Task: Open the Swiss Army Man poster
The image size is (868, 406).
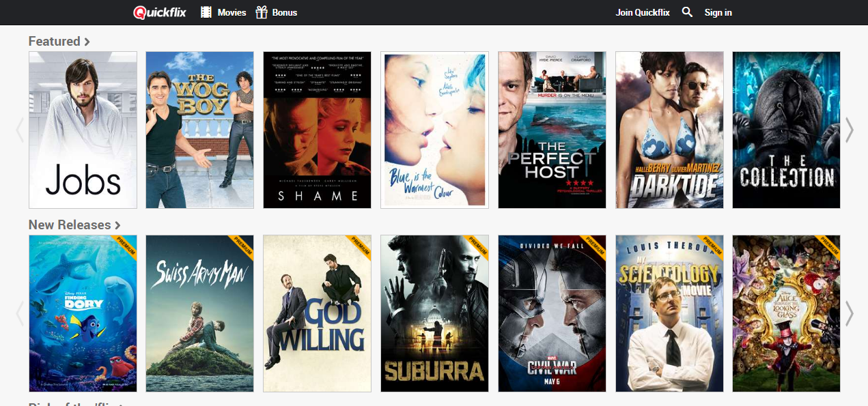Action: click(200, 314)
